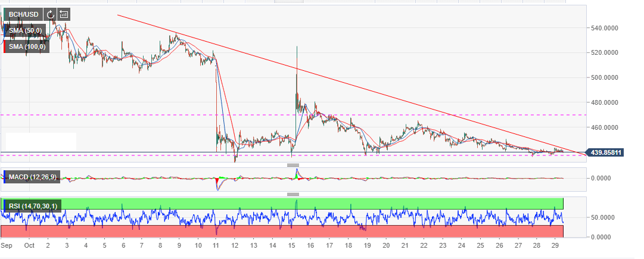Click the 'Oct' label on date axis
Viewport: 644px width, 259px height.
point(28,245)
